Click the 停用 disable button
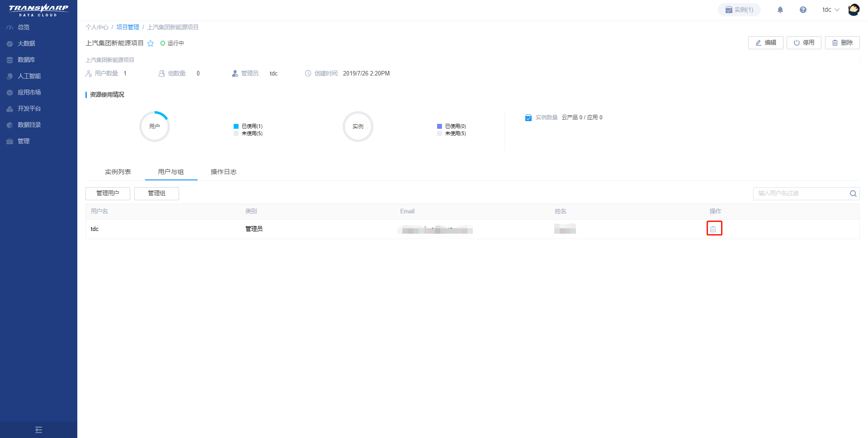The width and height of the screenshot is (868, 438). click(x=804, y=42)
